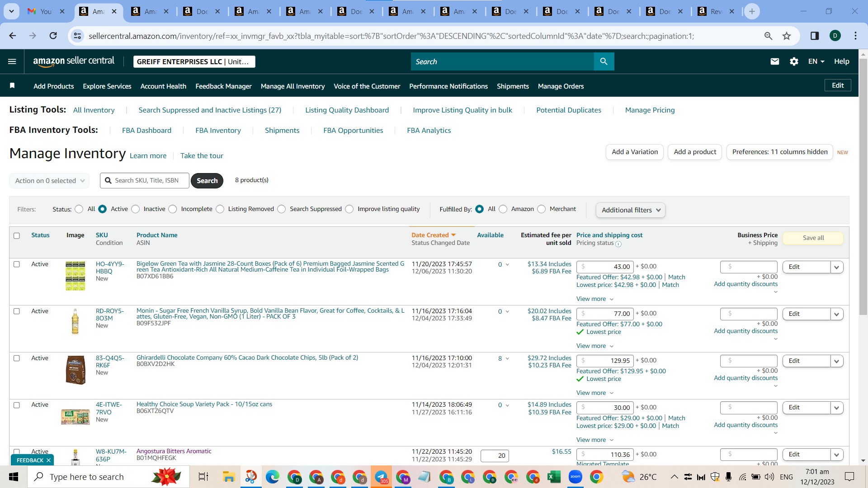Open Search Suppressed and Inactive Listings link

(210, 110)
